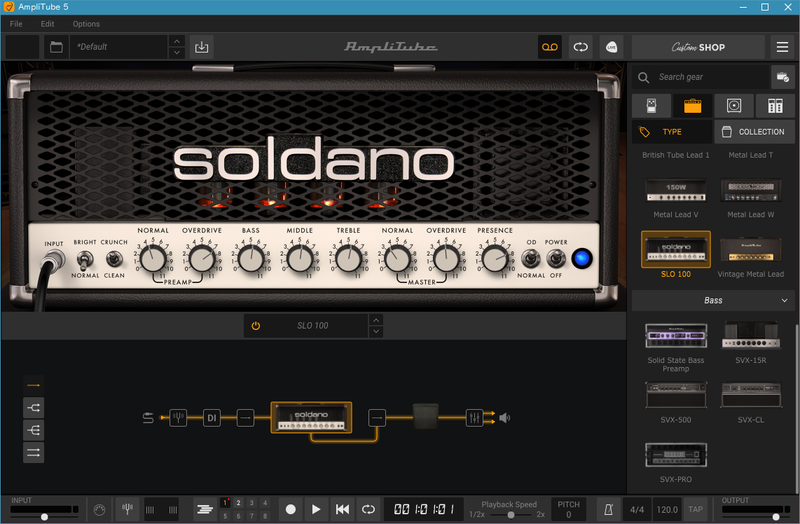Open the Edit menu
The width and height of the screenshot is (800, 524).
coord(47,24)
